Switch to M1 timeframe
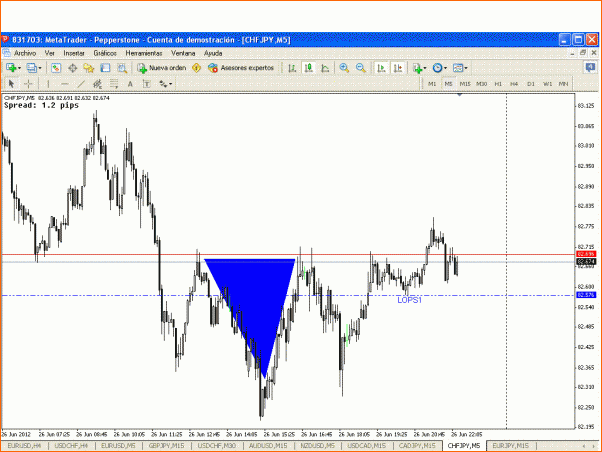The width and height of the screenshot is (602, 452). pos(432,84)
